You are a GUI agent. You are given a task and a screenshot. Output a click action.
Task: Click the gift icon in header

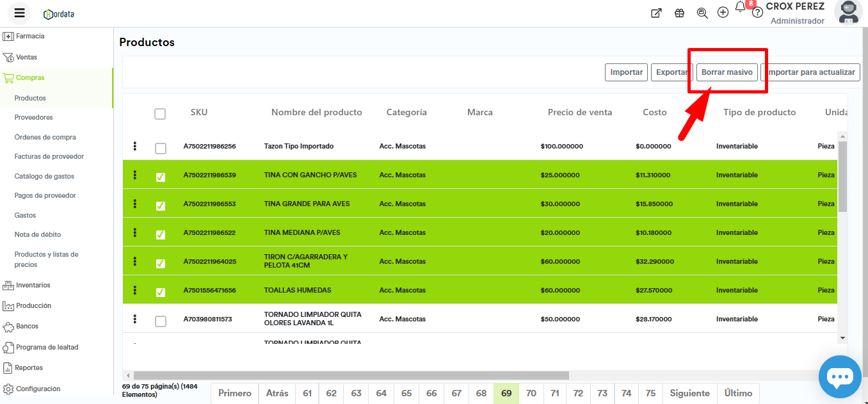coord(679,13)
